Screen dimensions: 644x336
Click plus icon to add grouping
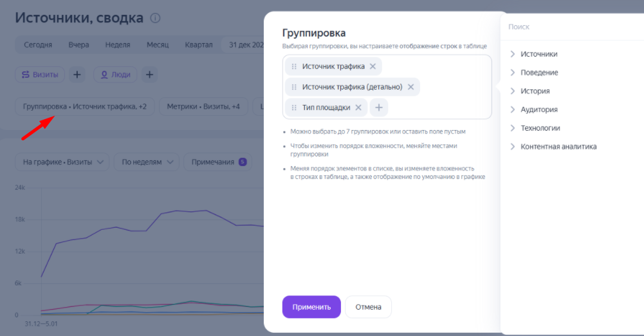pos(379,107)
